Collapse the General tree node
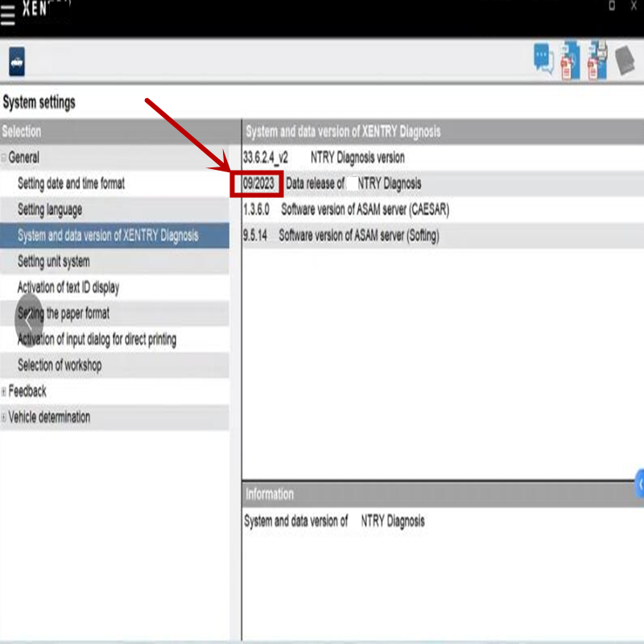The image size is (644, 644). pyautogui.click(x=4, y=157)
